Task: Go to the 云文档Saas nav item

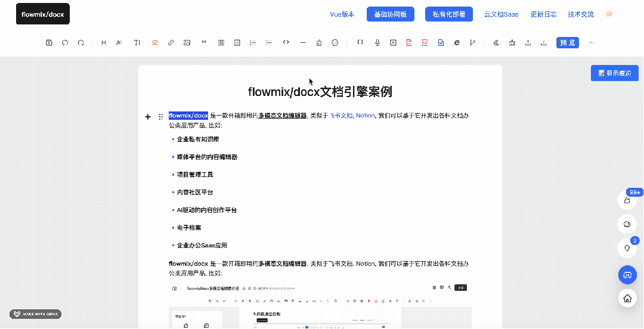Action: (501, 14)
